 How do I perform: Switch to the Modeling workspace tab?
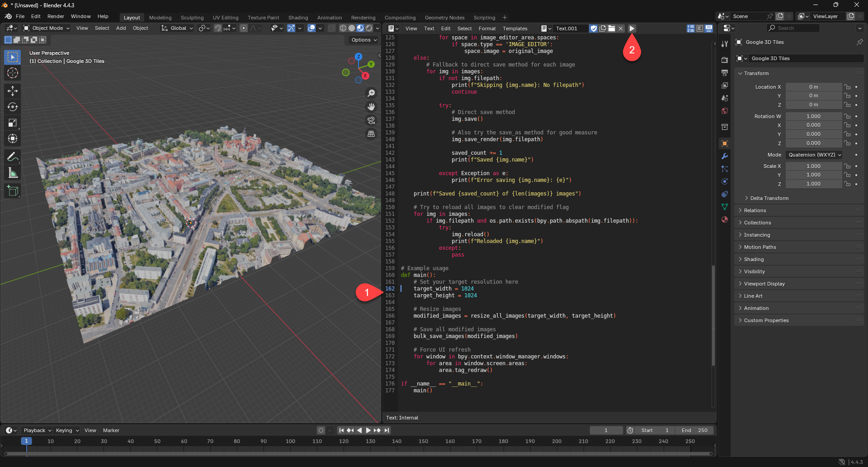[160, 18]
